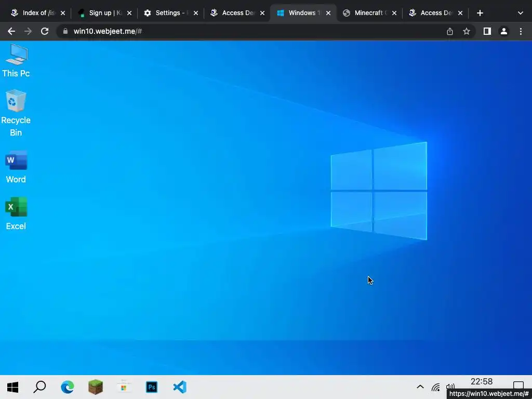This screenshot has width=532, height=399.
Task: Close the Index of tab
Action: 63,13
